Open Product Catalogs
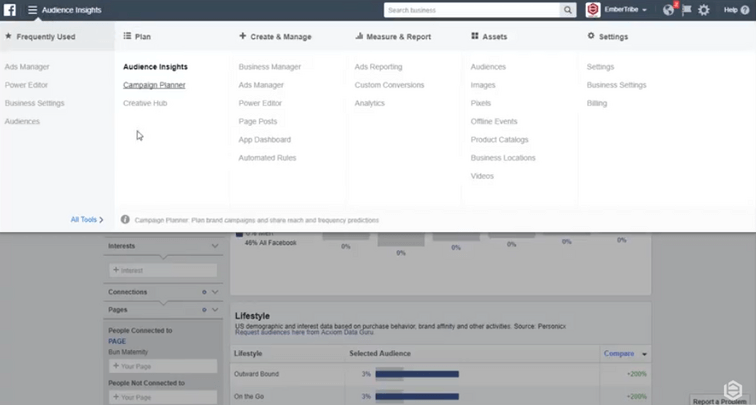This screenshot has width=756, height=405. pyautogui.click(x=500, y=140)
